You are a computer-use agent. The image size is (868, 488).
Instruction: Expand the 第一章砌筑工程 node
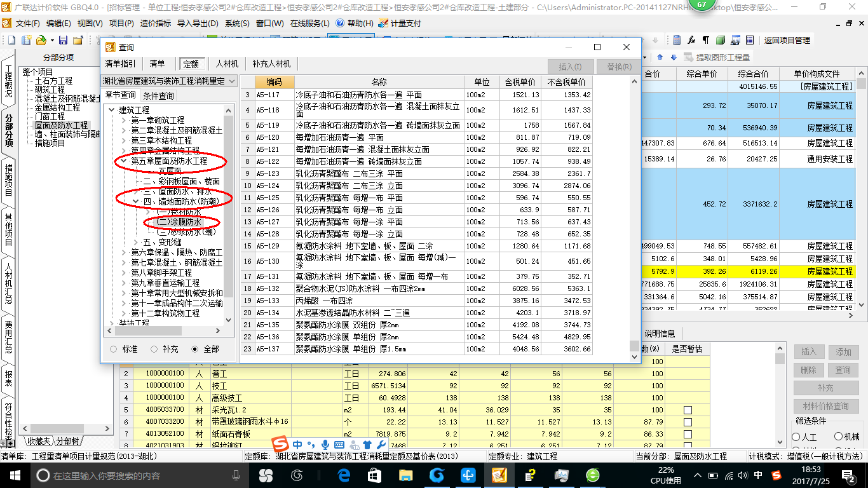point(124,120)
